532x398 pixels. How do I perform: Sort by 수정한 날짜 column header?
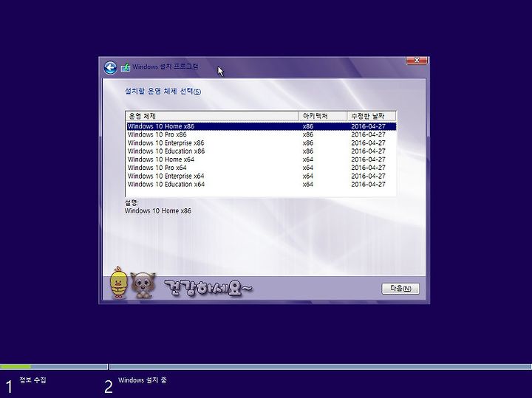tap(372, 116)
